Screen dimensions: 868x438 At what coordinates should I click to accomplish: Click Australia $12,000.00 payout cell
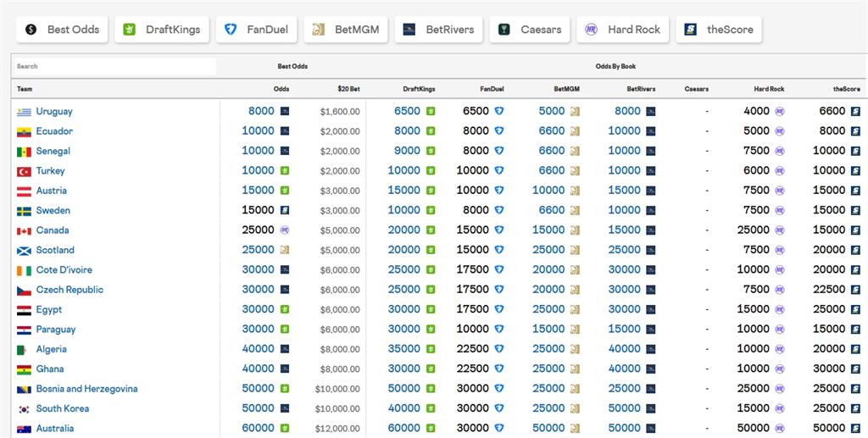[337, 430]
